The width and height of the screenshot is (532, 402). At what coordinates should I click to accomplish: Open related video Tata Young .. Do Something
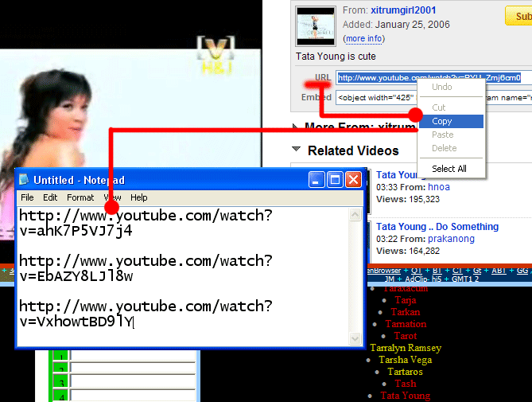(x=437, y=226)
